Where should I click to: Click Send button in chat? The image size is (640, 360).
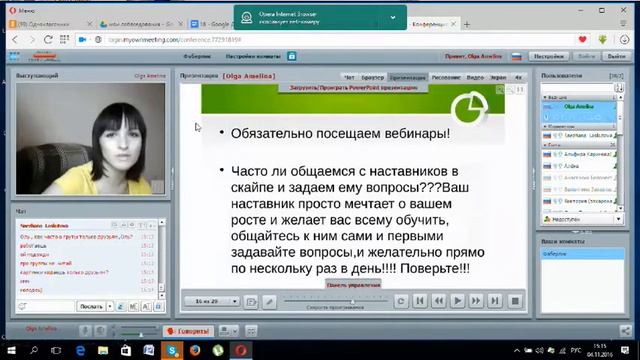point(91,306)
